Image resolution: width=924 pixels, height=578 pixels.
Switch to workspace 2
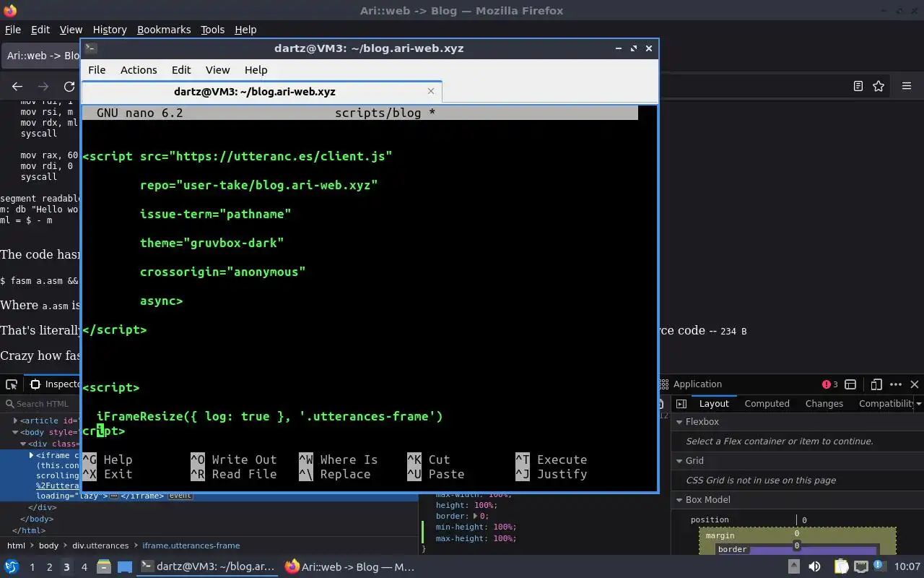point(49,567)
